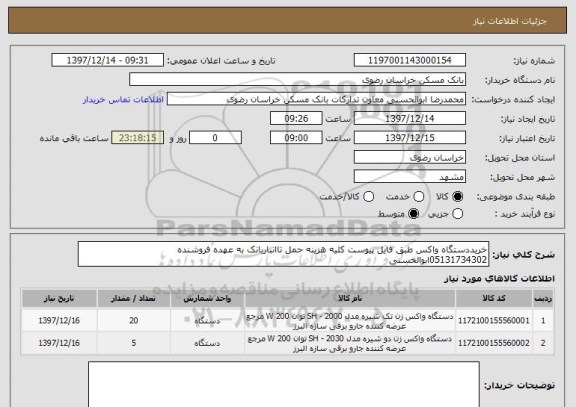Screen dimensions: 576x407
Task: Select item code 117210015560002
Action: 494,343
